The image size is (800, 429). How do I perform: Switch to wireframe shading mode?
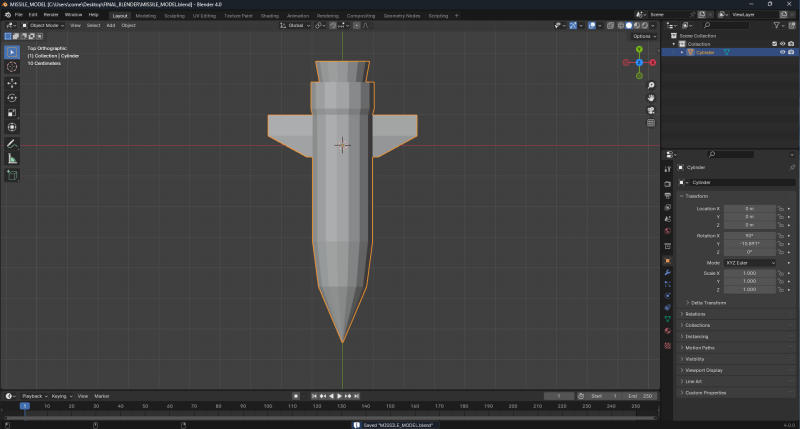(x=620, y=26)
